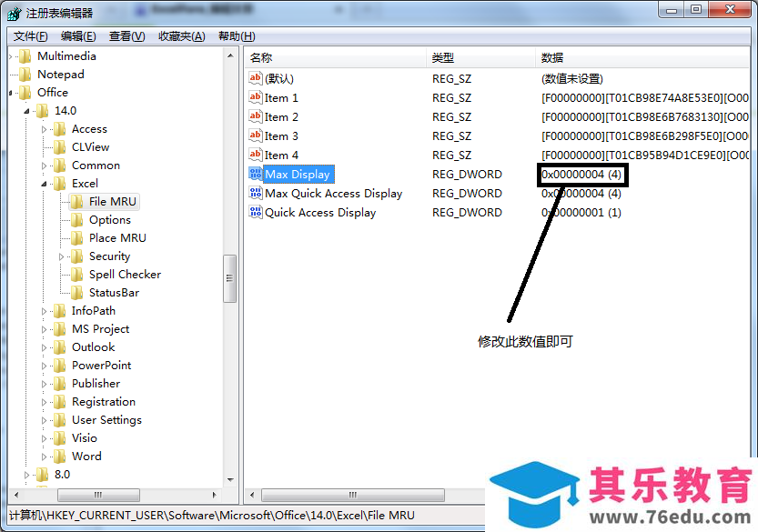Image resolution: width=758 pixels, height=532 pixels.
Task: Expand the Common tree node
Action: point(44,166)
